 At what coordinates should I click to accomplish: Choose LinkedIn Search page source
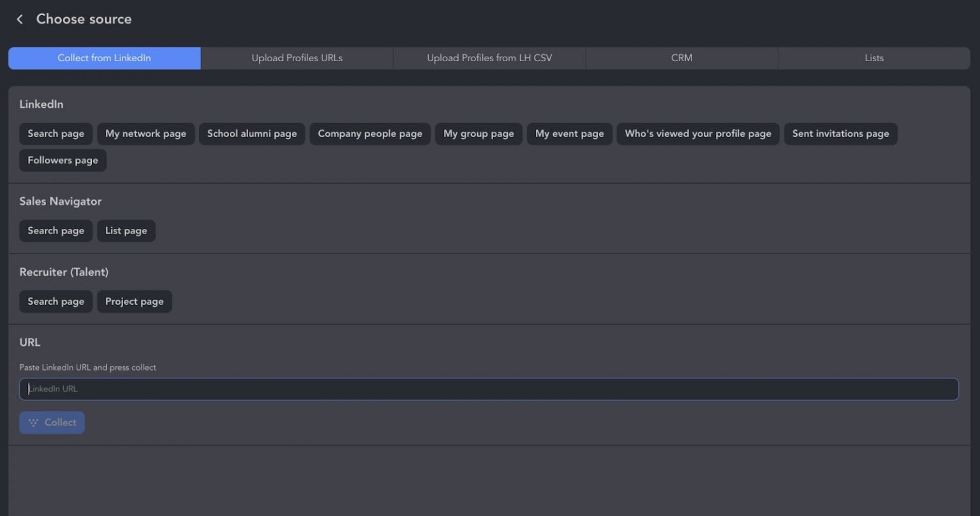point(56,134)
